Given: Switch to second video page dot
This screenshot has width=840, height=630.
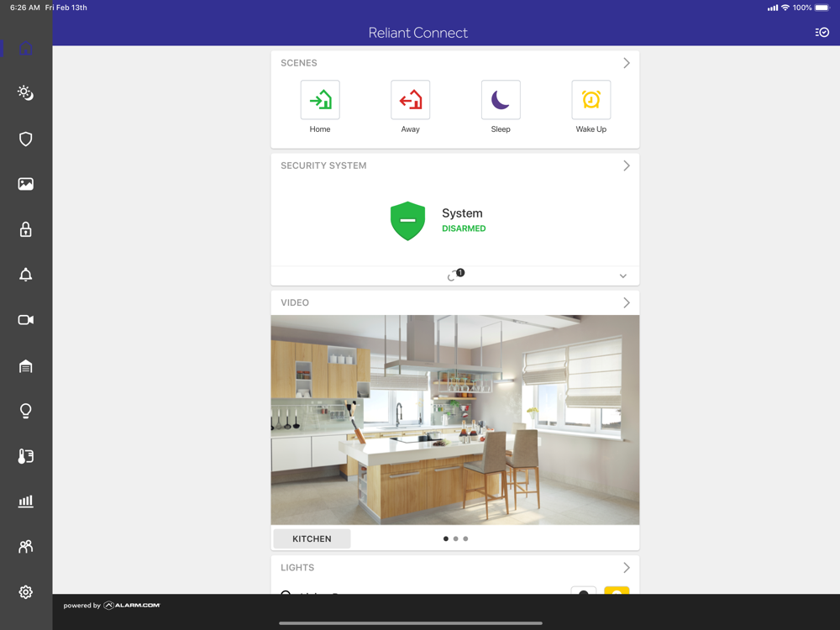Looking at the screenshot, I should (x=456, y=539).
